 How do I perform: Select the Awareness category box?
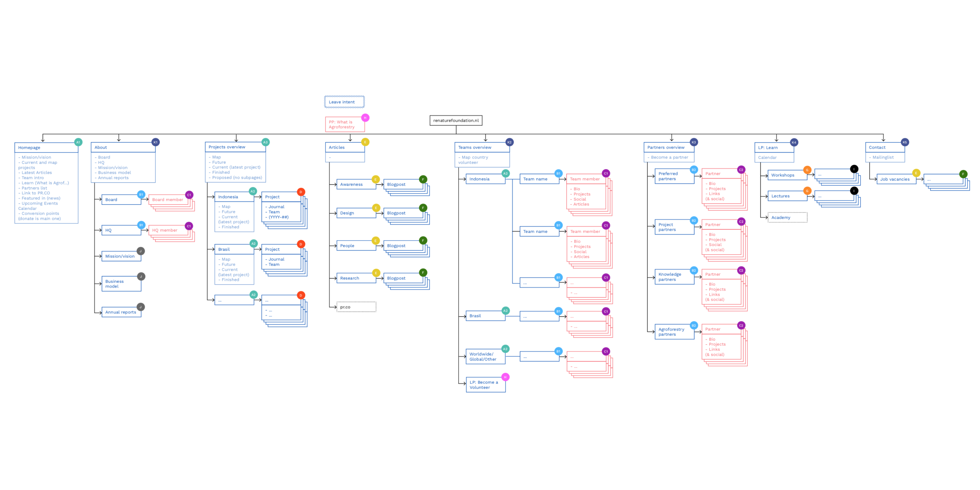(356, 184)
